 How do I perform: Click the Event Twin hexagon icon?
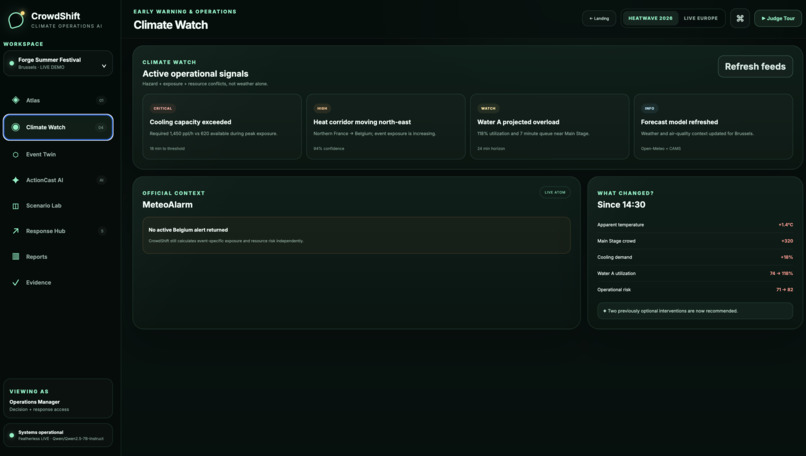[x=15, y=154]
